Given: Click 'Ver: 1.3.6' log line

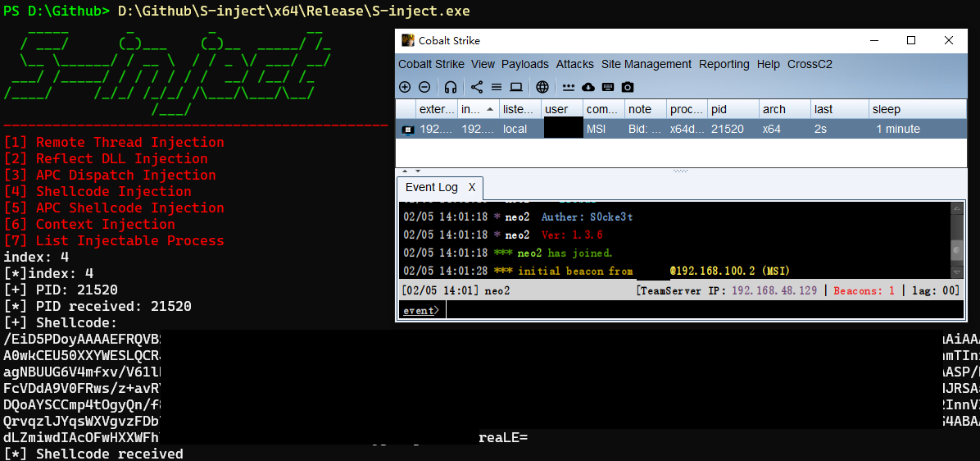Looking at the screenshot, I should point(572,235).
